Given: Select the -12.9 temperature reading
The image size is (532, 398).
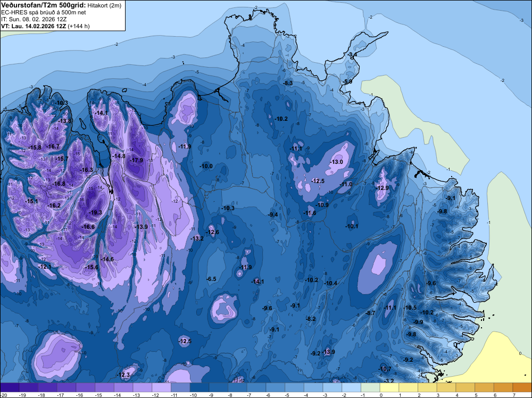Looking at the screenshot, I should (383, 188).
